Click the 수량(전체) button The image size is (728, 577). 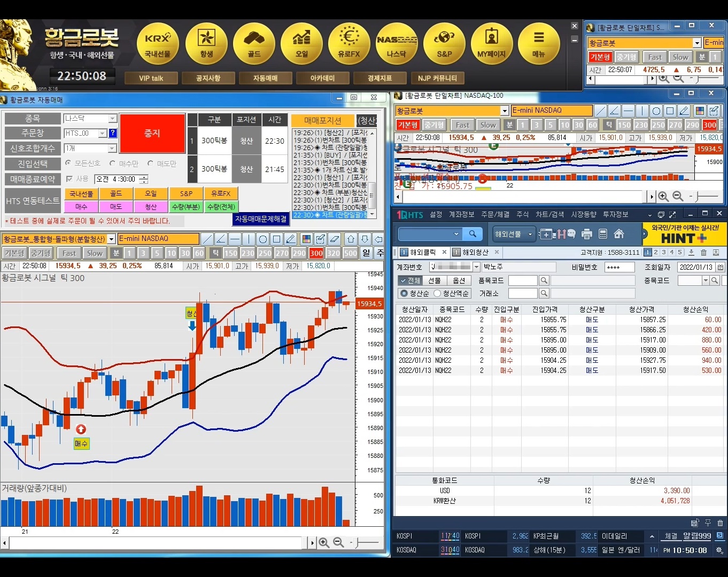[x=221, y=206]
